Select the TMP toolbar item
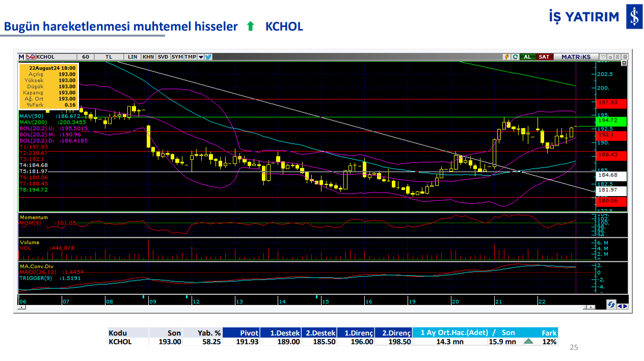This screenshot has width=644, height=361. [x=190, y=57]
